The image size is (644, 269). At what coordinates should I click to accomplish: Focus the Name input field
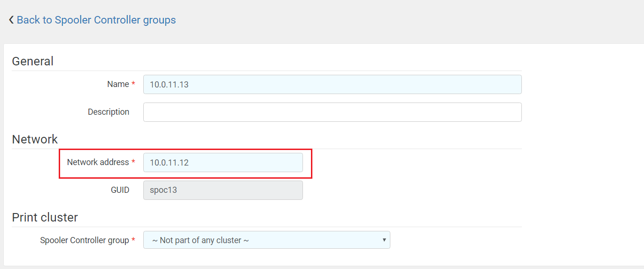click(332, 85)
